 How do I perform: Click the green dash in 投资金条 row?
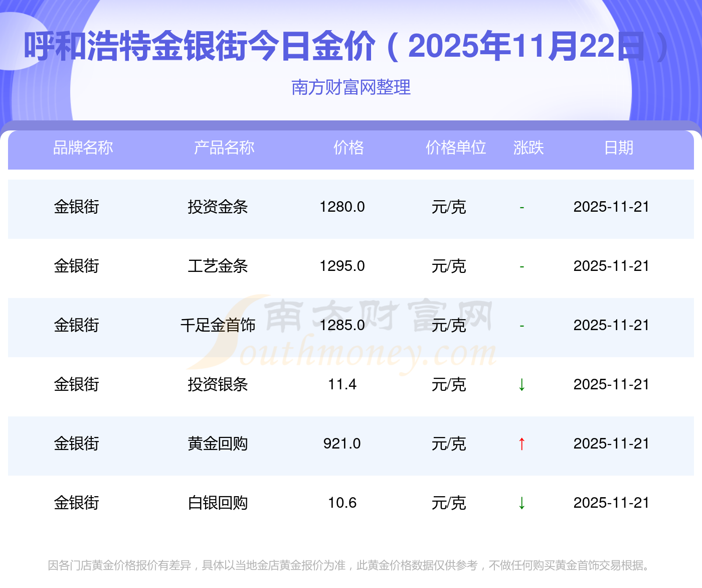(522, 207)
